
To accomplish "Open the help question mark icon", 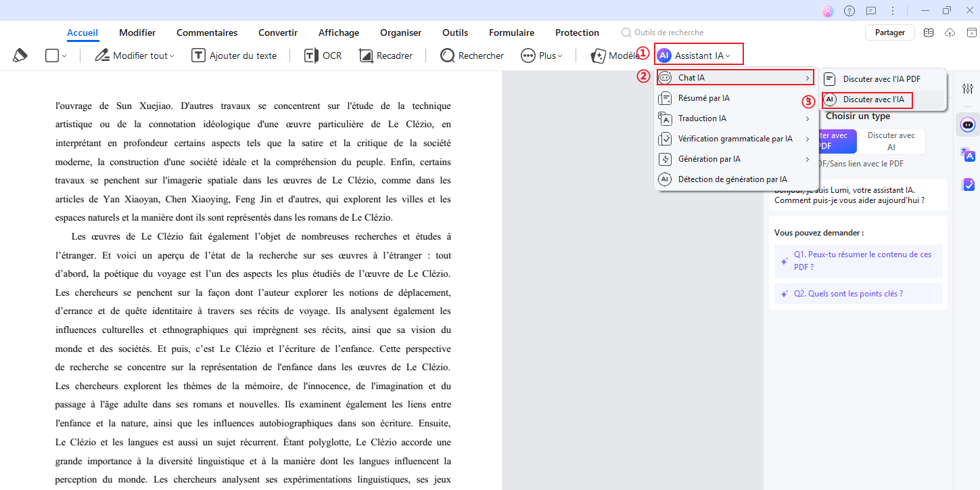I will click(849, 11).
